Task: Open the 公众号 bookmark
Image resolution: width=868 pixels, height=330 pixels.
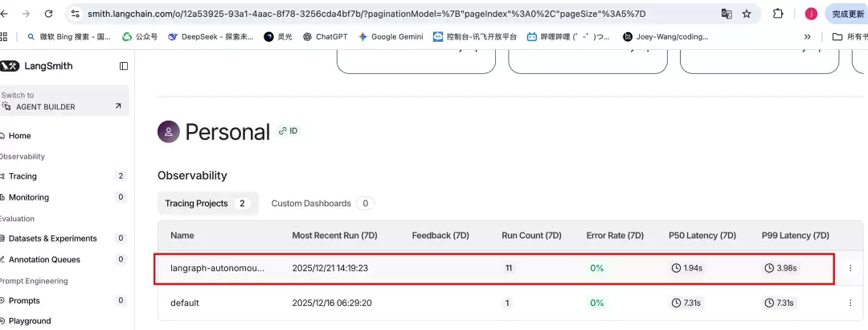Action: coord(140,36)
